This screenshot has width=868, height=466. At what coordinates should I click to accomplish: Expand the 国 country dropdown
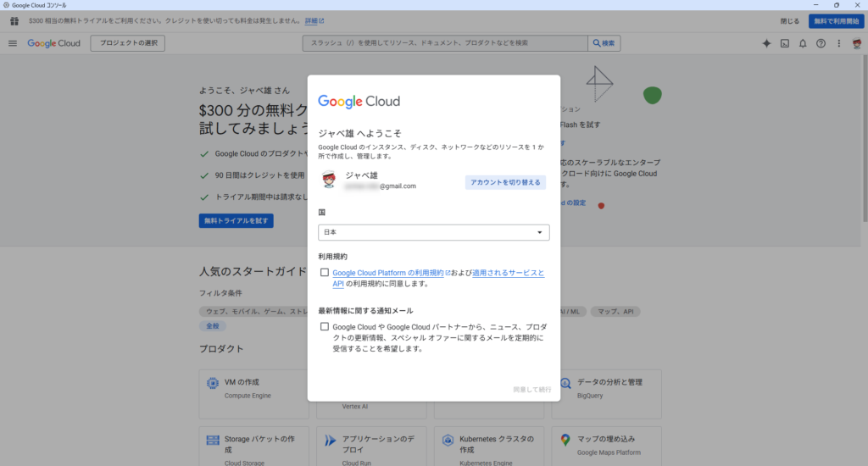click(x=433, y=232)
